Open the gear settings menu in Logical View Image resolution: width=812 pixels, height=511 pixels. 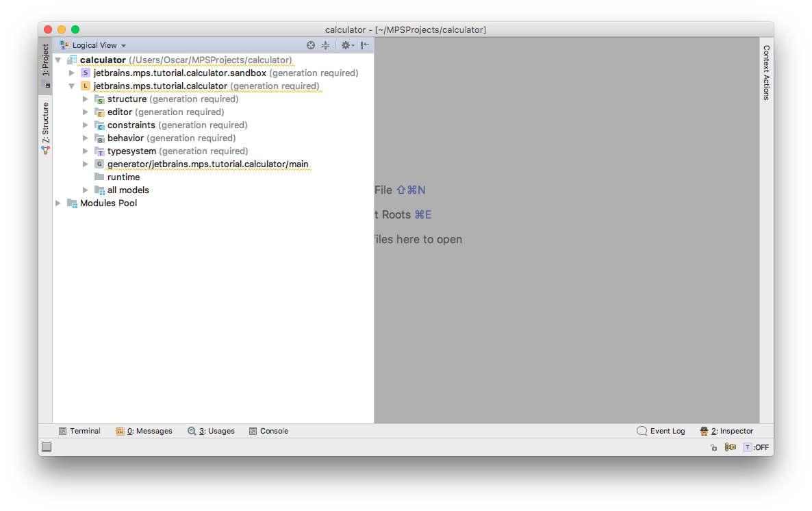347,45
